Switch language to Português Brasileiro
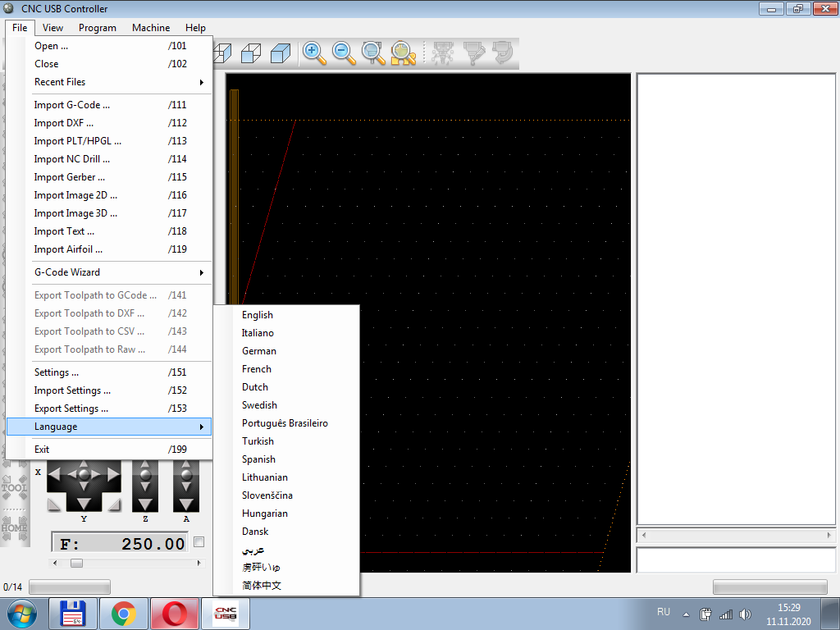This screenshot has height=630, width=840. (286, 423)
